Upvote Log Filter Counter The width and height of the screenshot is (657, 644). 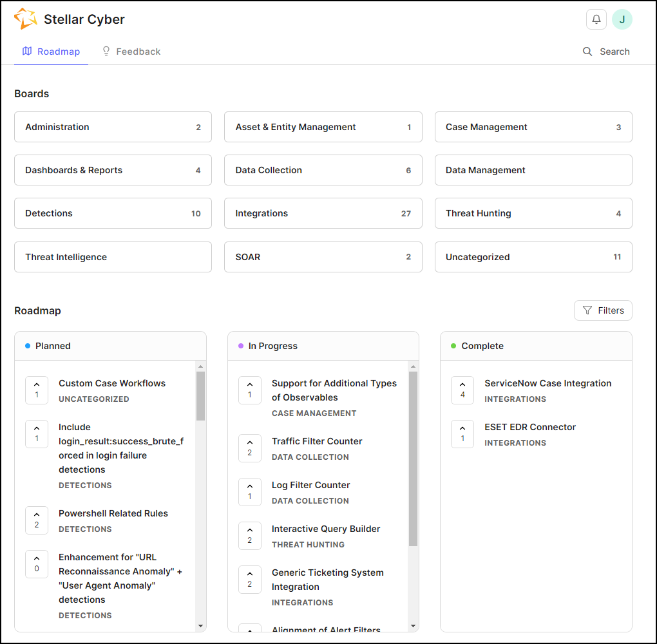click(250, 492)
